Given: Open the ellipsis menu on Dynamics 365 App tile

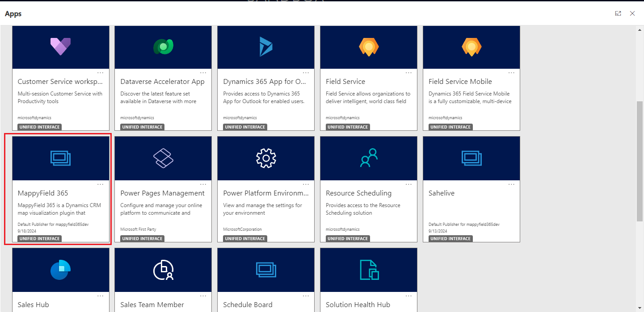Looking at the screenshot, I should tap(306, 73).
